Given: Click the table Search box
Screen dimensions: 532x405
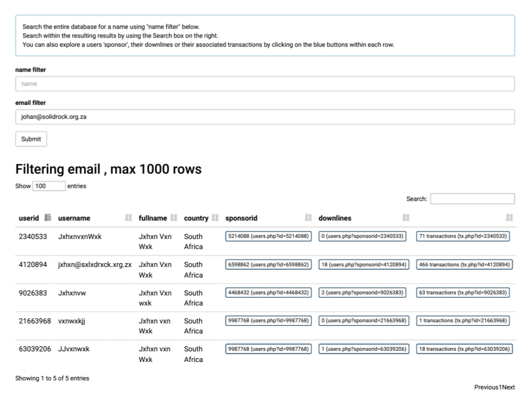Looking at the screenshot, I should pos(472,199).
